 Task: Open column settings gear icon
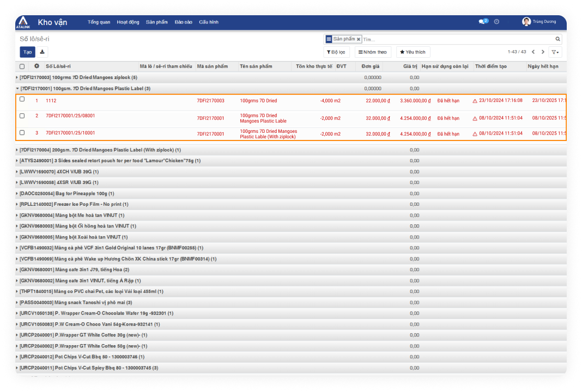tap(37, 66)
